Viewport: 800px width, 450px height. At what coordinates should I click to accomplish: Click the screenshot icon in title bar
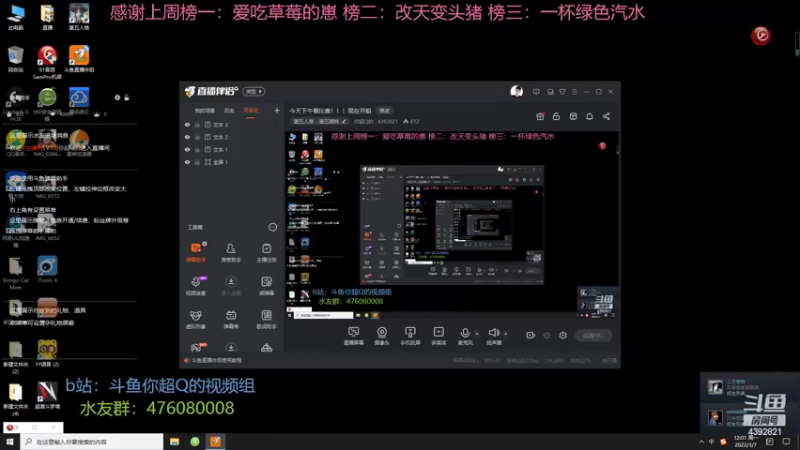550,92
